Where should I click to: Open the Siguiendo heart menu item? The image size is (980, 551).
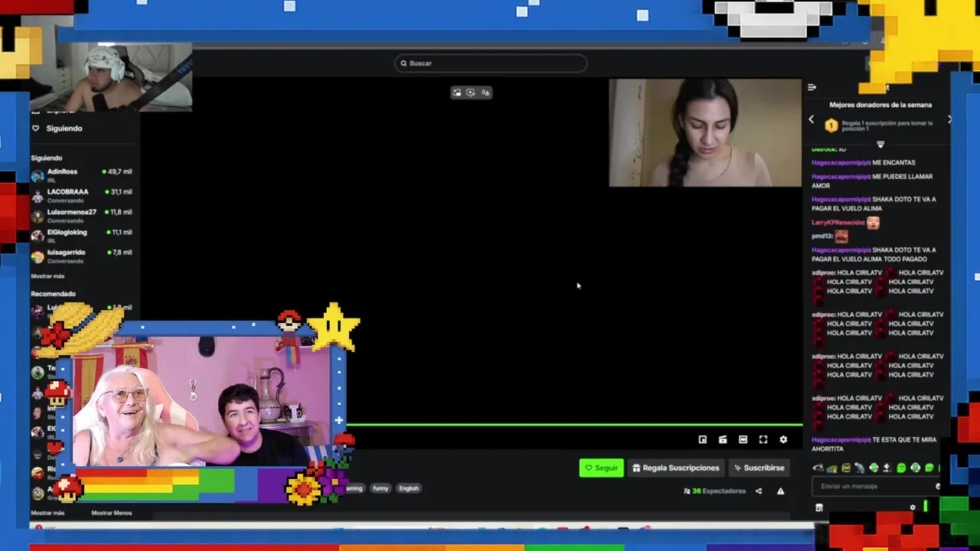click(x=57, y=129)
